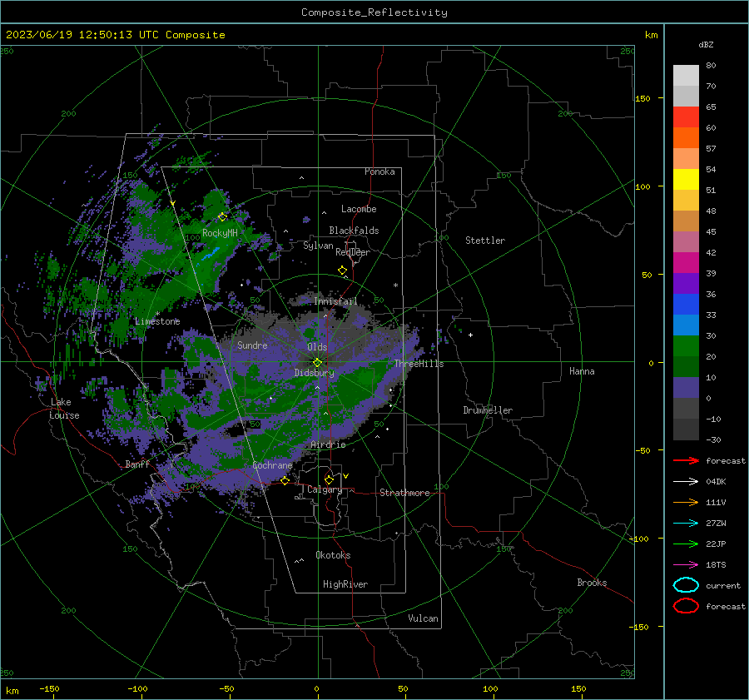749x700 pixels.
Task: Click the Airdrie label
Action: click(x=328, y=444)
